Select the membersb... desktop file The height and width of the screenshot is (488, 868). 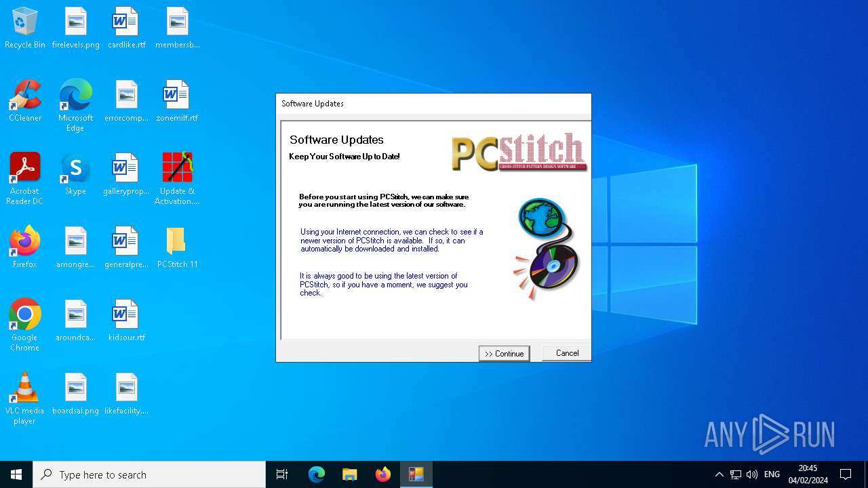click(x=178, y=28)
